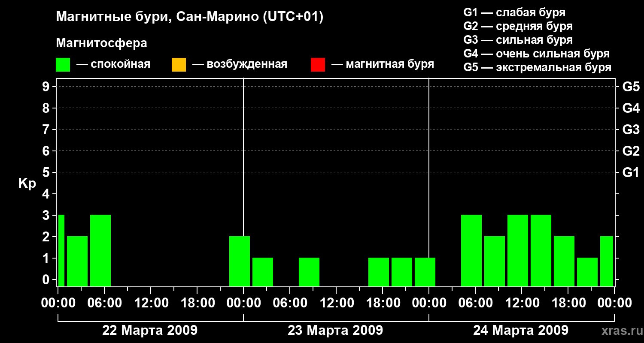Click the 'Kp' axis title
The width and height of the screenshot is (644, 343).
pyautogui.click(x=27, y=184)
